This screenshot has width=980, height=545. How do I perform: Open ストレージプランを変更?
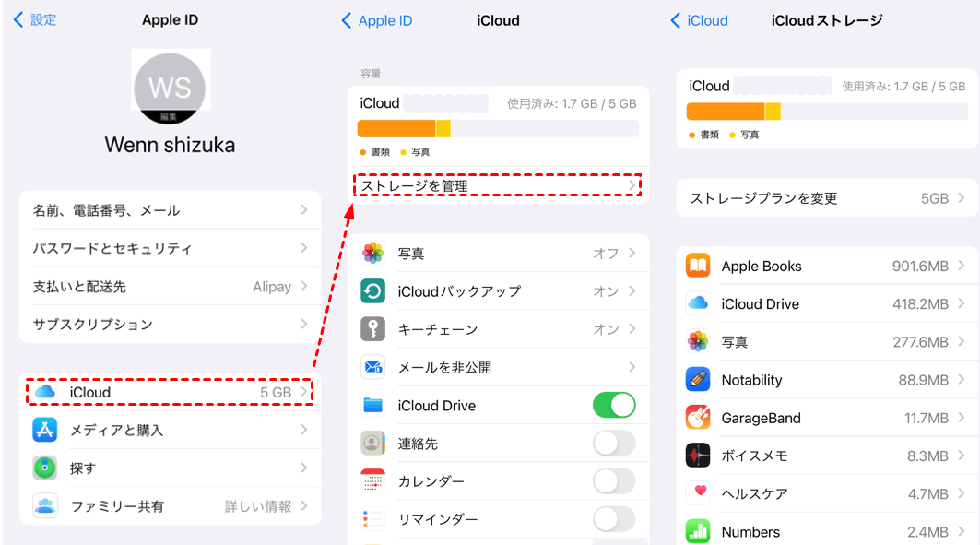click(x=827, y=198)
